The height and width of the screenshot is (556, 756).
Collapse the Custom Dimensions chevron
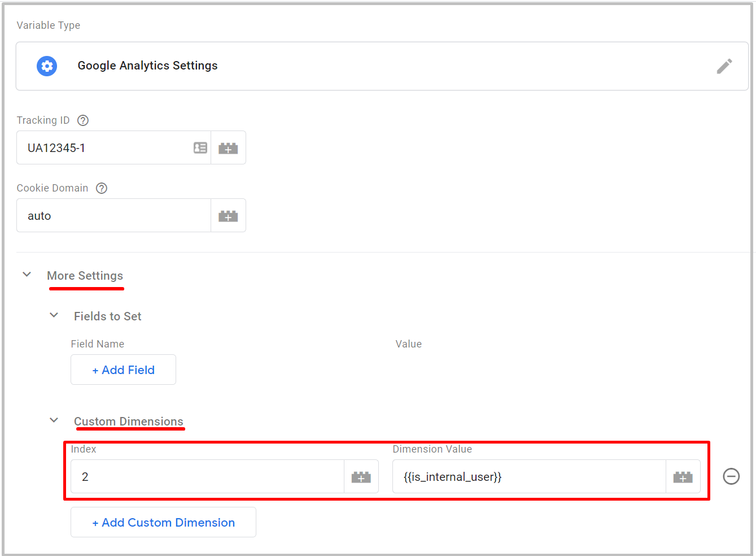point(54,420)
